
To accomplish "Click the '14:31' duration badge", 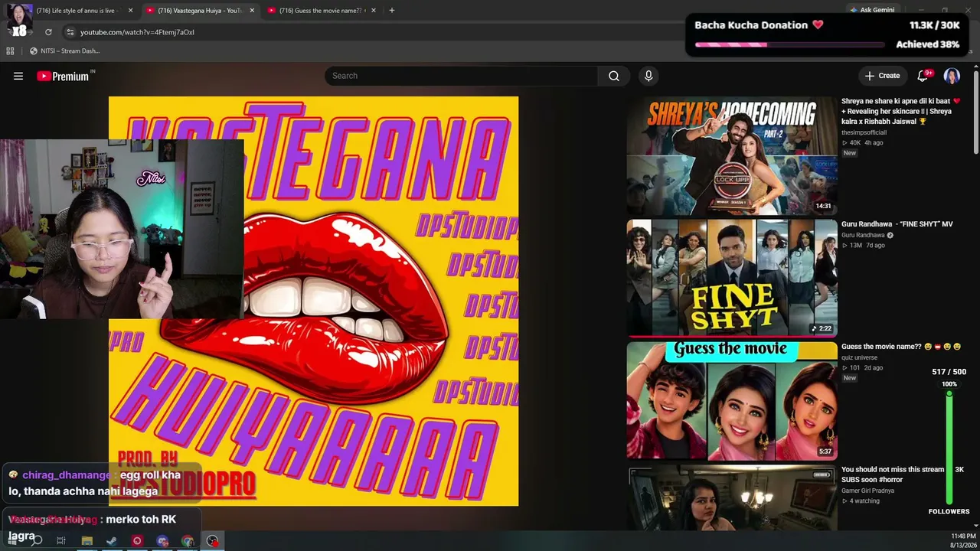I will click(823, 206).
